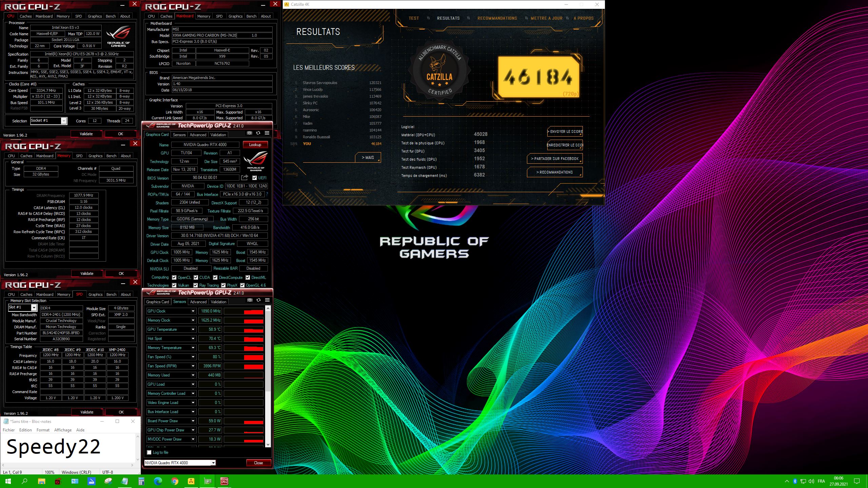The width and height of the screenshot is (868, 488).
Task: Open the GPU Temperature sensor dropdown arrow
Action: pyautogui.click(x=193, y=329)
